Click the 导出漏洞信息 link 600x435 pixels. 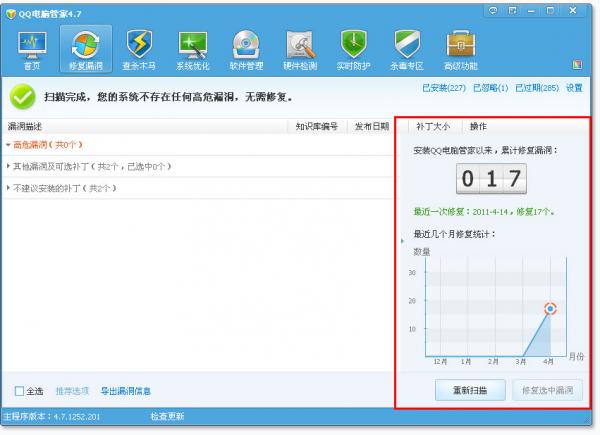point(126,391)
